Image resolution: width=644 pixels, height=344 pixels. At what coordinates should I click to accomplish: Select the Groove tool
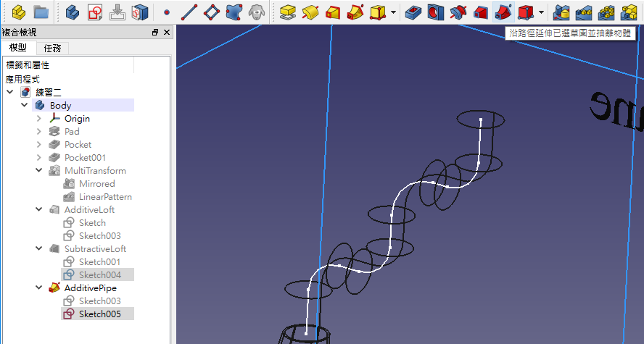coord(458,13)
